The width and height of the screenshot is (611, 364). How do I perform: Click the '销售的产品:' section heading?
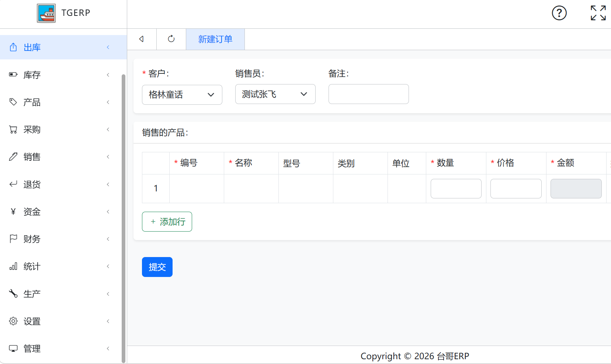pyautogui.click(x=165, y=133)
